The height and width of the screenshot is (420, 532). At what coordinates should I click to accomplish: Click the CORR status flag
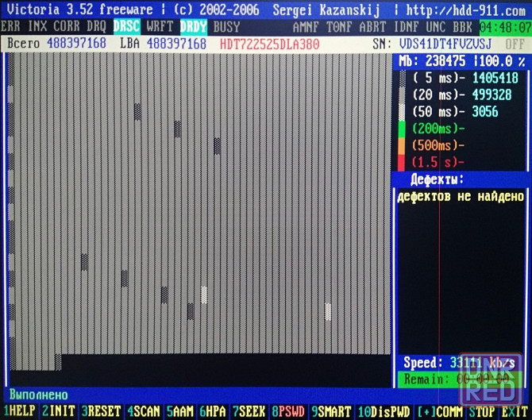click(x=67, y=26)
